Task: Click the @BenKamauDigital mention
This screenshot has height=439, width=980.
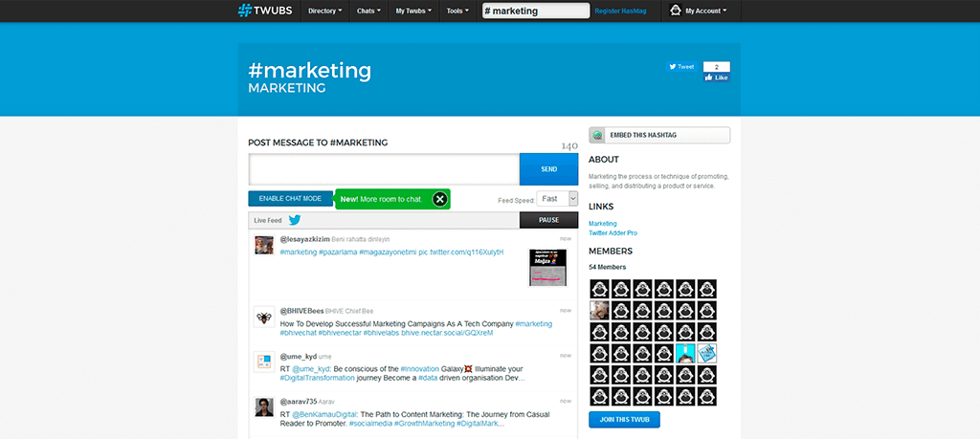Action: click(323, 414)
